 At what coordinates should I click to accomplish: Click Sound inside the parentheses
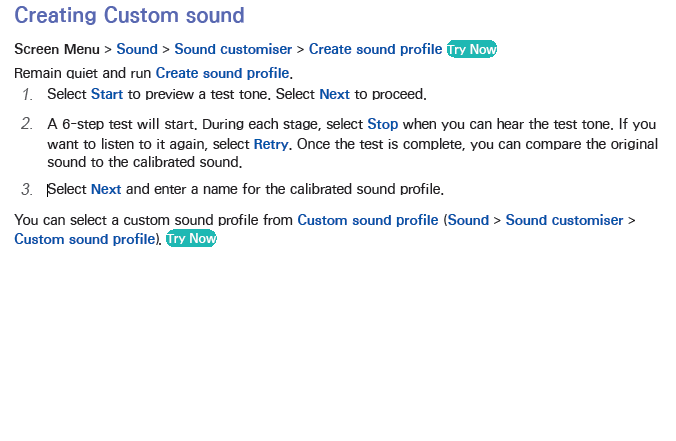(x=468, y=220)
